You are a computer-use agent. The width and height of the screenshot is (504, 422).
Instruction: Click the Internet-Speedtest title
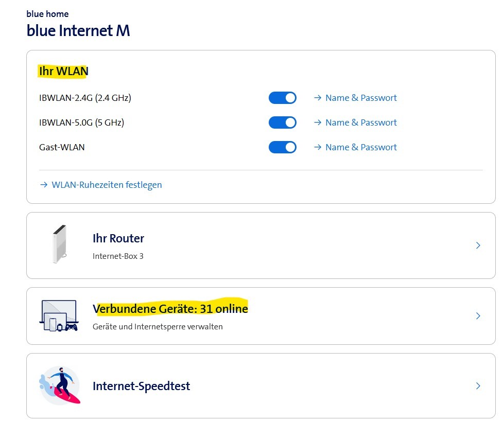[141, 386]
